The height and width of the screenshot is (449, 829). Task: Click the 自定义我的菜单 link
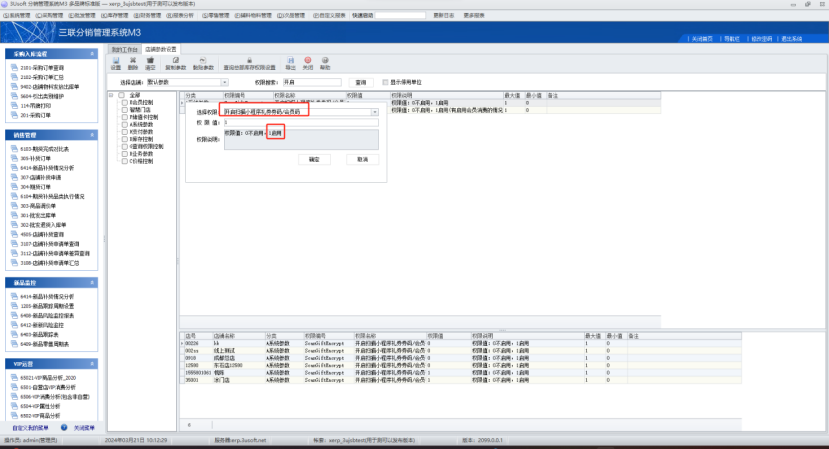click(x=31, y=428)
